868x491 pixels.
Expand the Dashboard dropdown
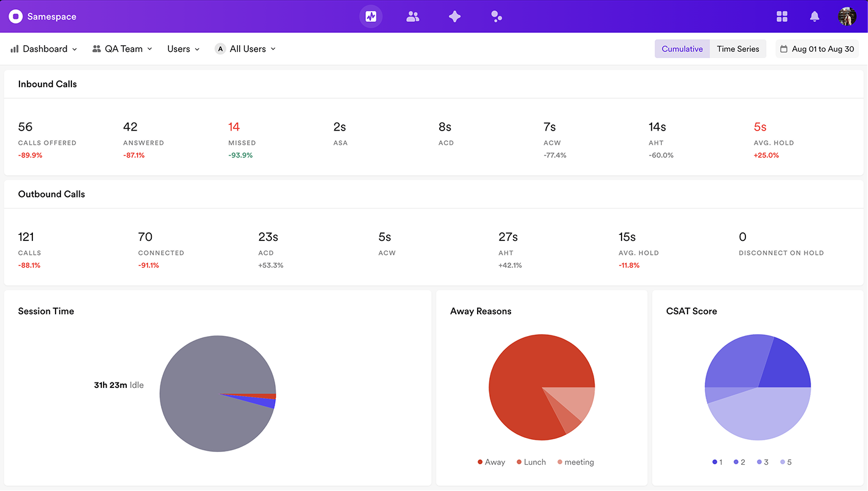click(43, 49)
